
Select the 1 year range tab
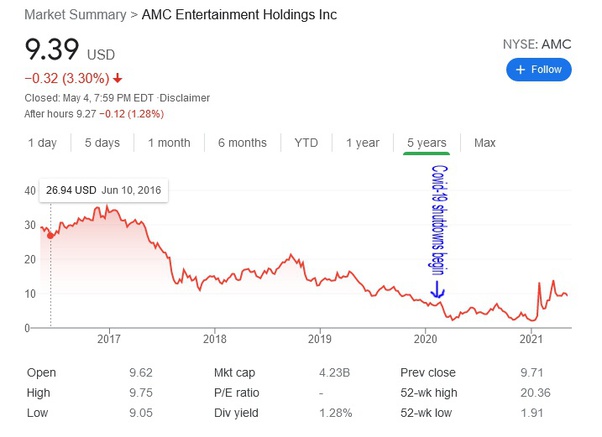pos(362,143)
